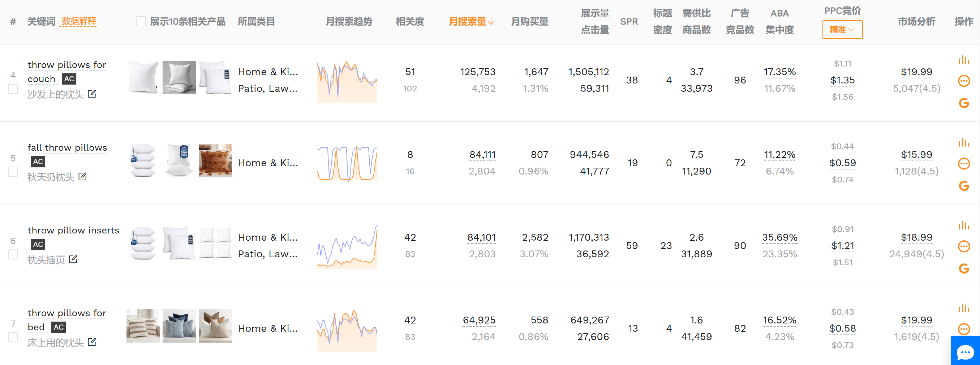Open the throw pillow inserts keyword link
The width and height of the screenshot is (980, 365).
pyautogui.click(x=73, y=230)
